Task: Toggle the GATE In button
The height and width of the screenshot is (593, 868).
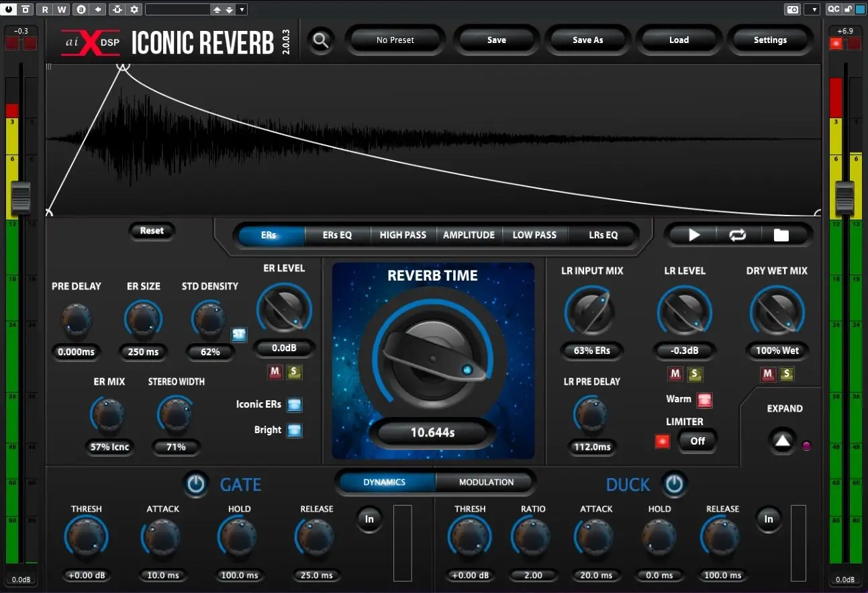Action: (x=369, y=519)
